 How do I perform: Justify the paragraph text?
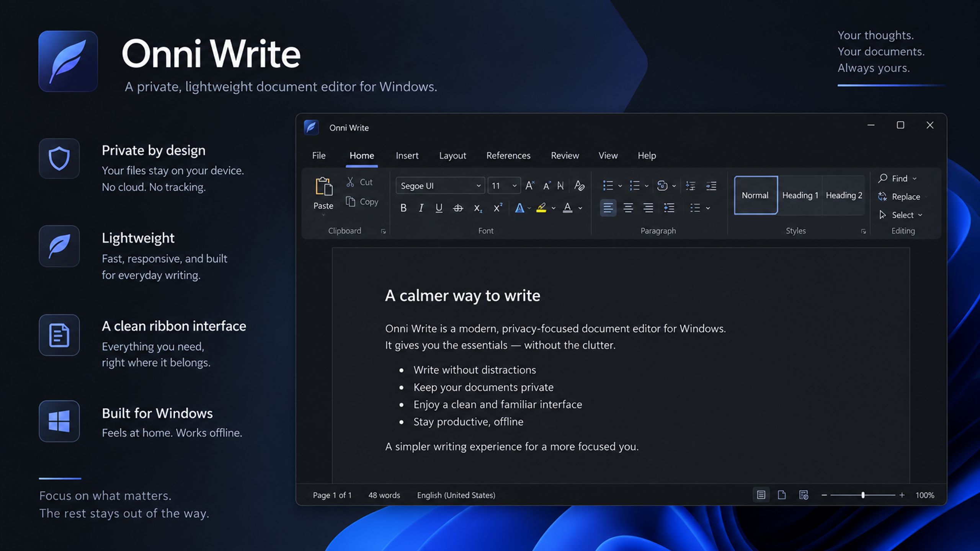(x=669, y=208)
